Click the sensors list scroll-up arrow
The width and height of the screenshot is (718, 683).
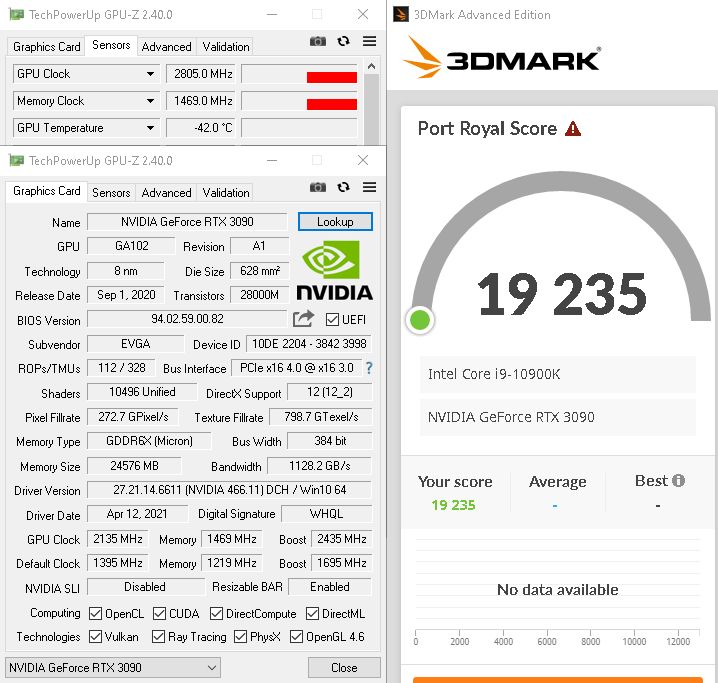(371, 66)
